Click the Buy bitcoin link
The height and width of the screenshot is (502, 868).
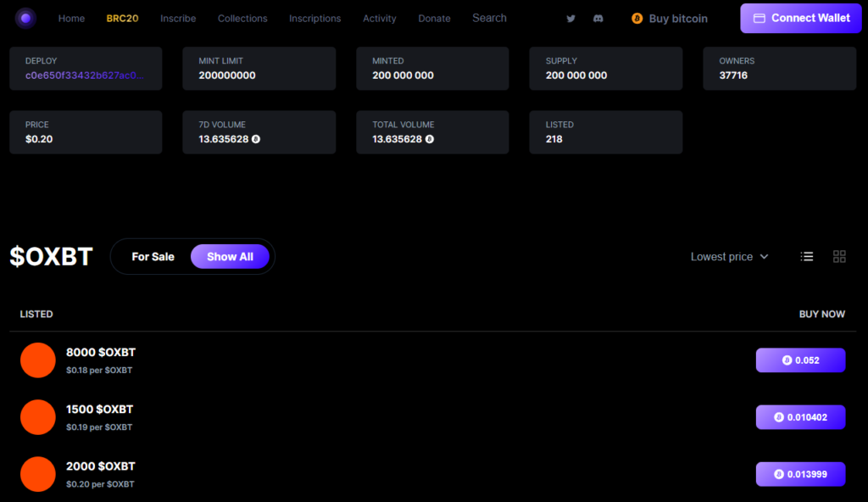[670, 19]
